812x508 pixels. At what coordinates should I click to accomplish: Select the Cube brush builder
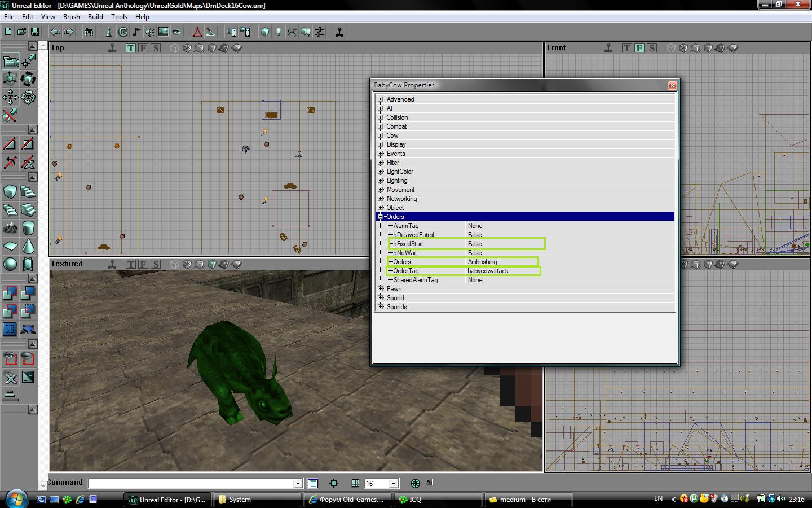click(x=10, y=192)
